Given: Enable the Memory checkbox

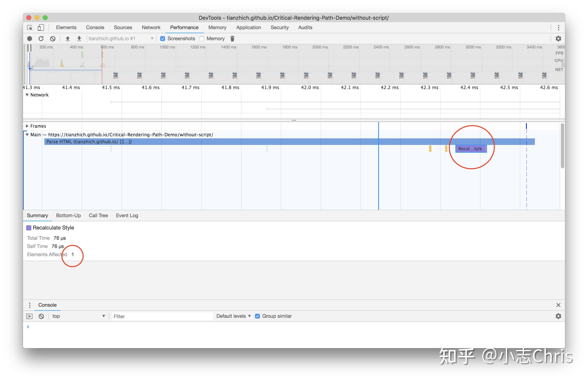Looking at the screenshot, I should (202, 39).
